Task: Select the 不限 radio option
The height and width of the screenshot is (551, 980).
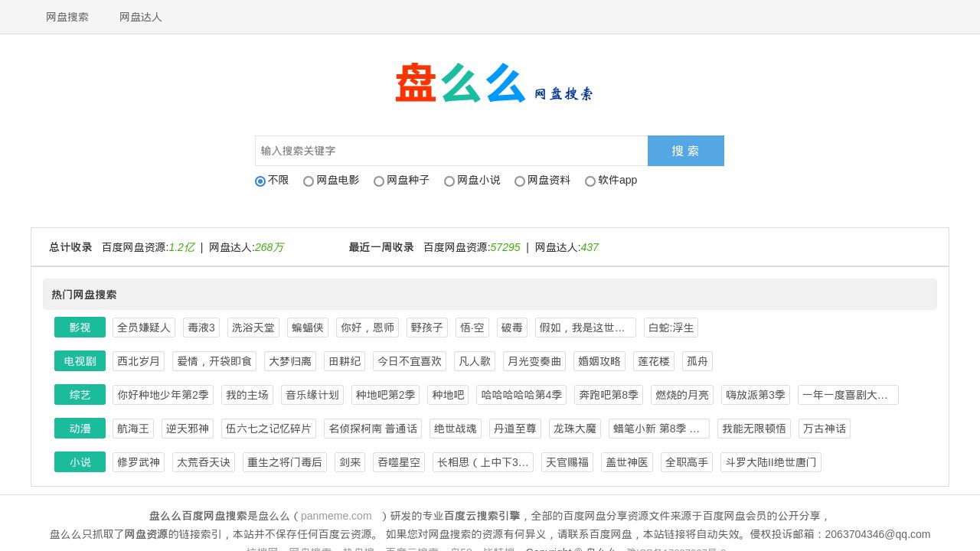Action: (x=260, y=181)
